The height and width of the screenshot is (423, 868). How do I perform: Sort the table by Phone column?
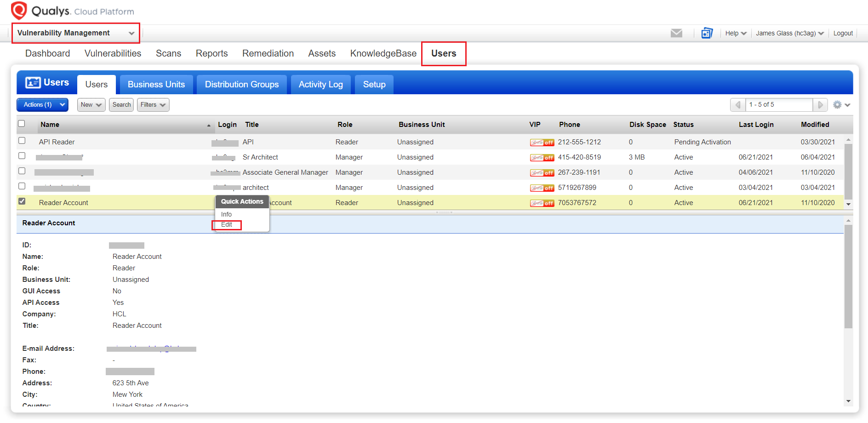[x=570, y=125]
